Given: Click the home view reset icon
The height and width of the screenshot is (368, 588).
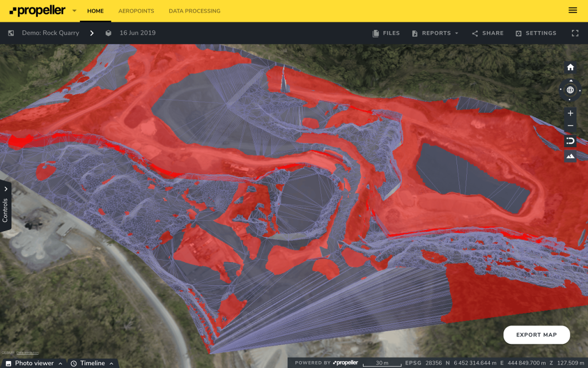Looking at the screenshot, I should click(x=570, y=67).
